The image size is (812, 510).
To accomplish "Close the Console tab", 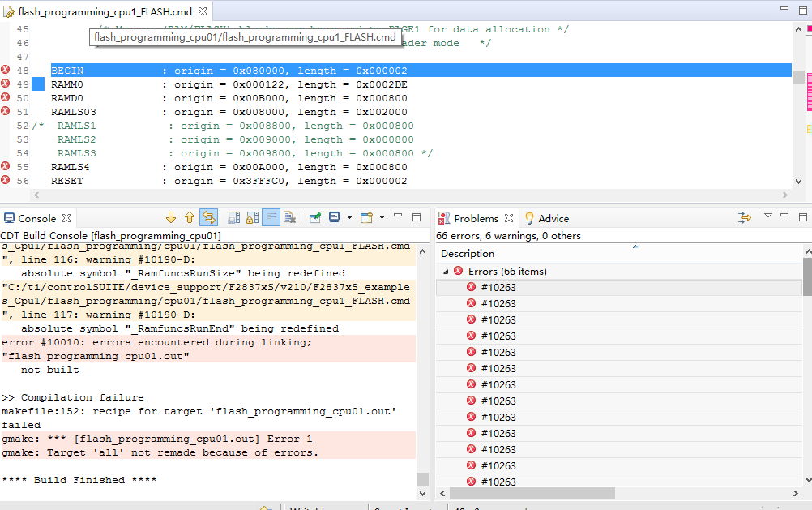I will pos(66,218).
